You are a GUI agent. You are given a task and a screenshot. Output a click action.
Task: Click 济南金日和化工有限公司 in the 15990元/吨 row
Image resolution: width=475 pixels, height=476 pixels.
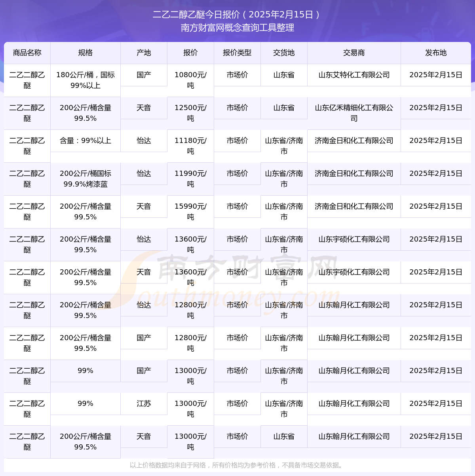point(354,206)
